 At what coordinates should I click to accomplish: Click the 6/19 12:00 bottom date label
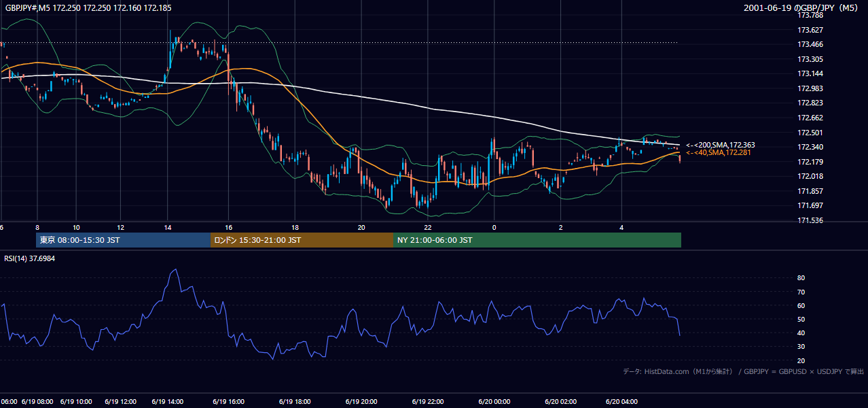[121, 401]
